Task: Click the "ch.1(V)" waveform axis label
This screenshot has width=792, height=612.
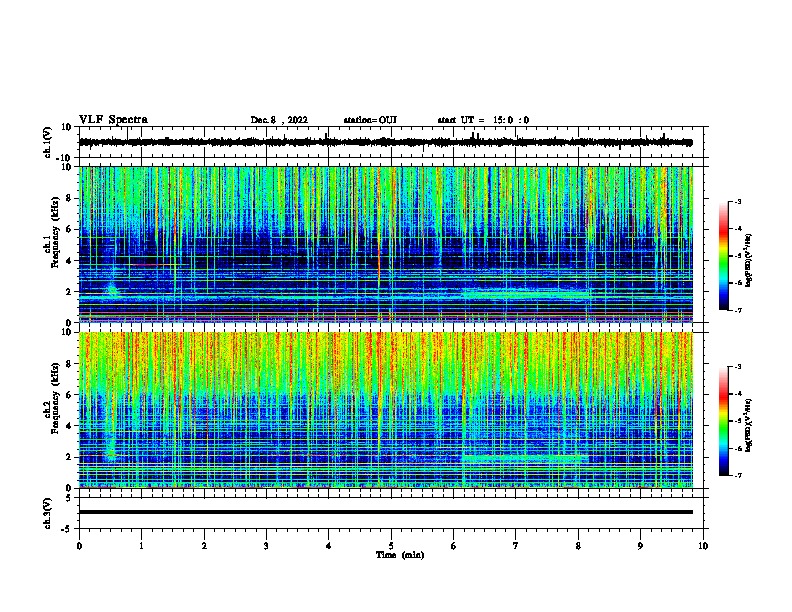Action: (48, 142)
